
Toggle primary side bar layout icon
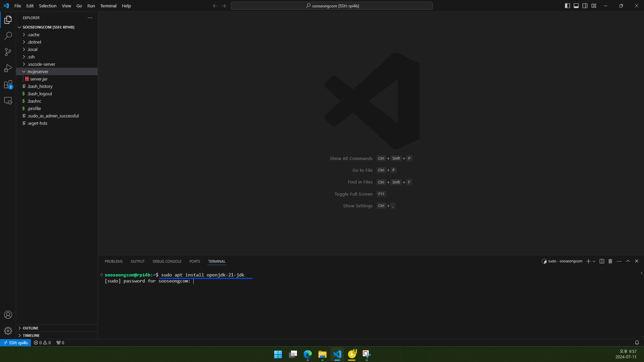[567, 6]
